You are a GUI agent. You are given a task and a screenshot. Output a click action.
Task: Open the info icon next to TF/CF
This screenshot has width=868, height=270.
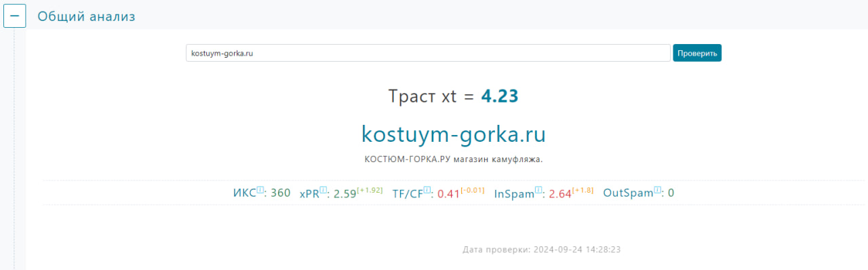(427, 190)
